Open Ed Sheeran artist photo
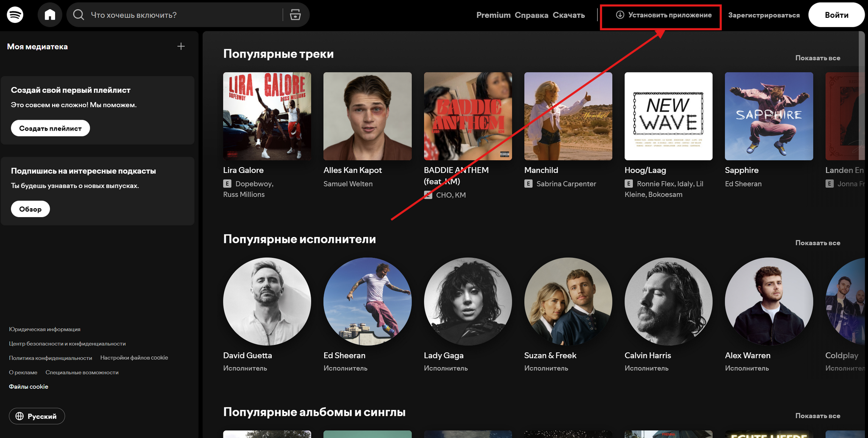 click(x=367, y=301)
